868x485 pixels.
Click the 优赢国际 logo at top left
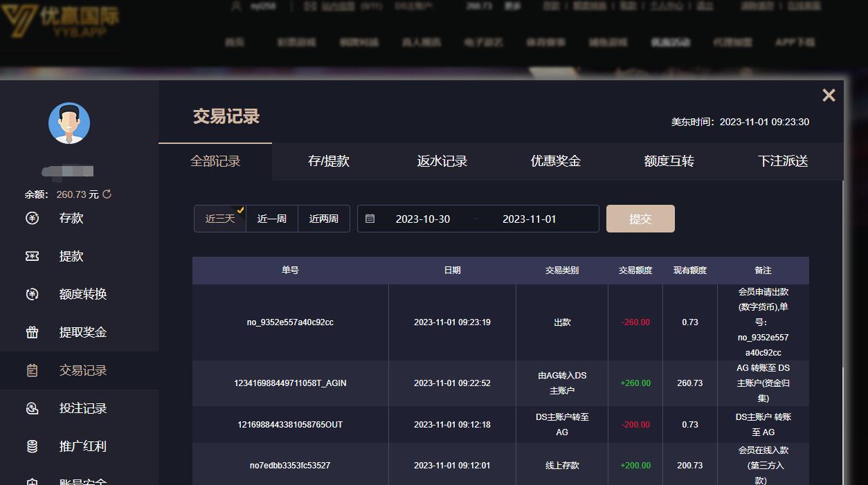(61, 21)
